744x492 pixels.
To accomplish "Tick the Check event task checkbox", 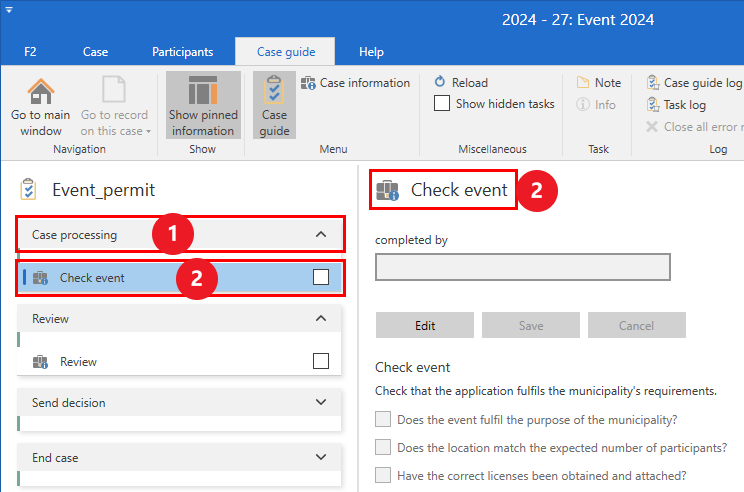I will (321, 278).
